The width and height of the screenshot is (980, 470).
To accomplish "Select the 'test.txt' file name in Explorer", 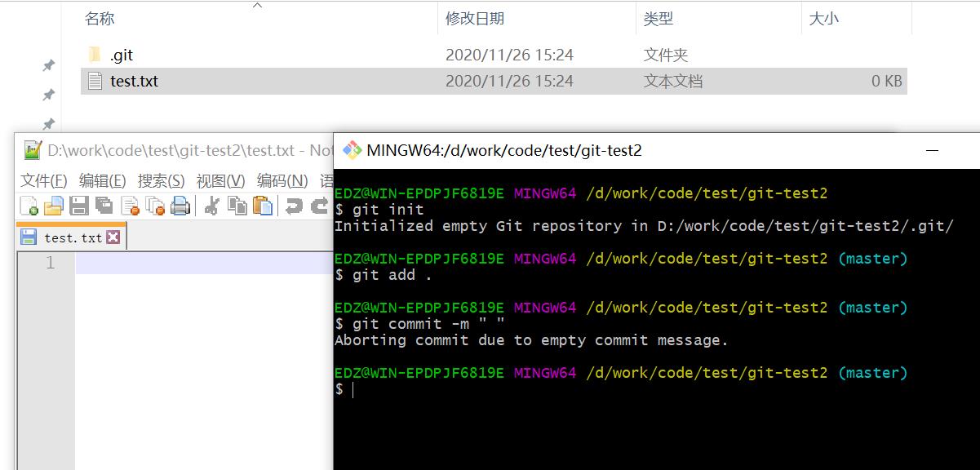I will point(135,81).
